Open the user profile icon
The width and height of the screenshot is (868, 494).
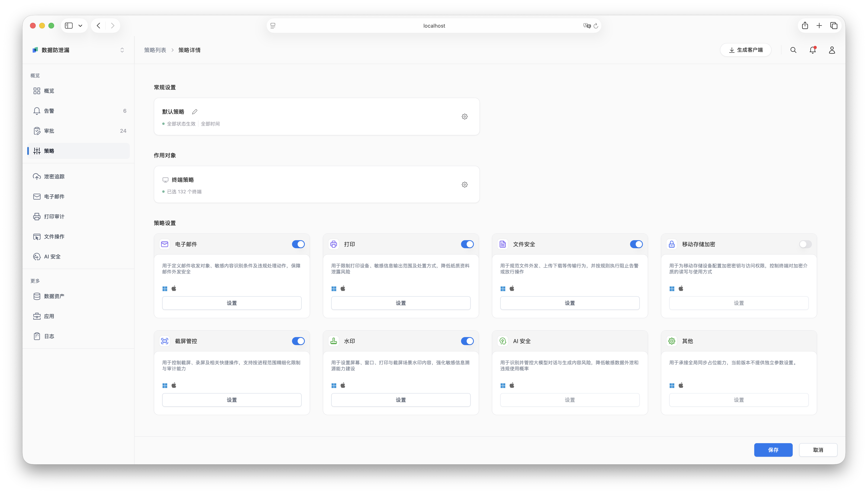point(832,50)
